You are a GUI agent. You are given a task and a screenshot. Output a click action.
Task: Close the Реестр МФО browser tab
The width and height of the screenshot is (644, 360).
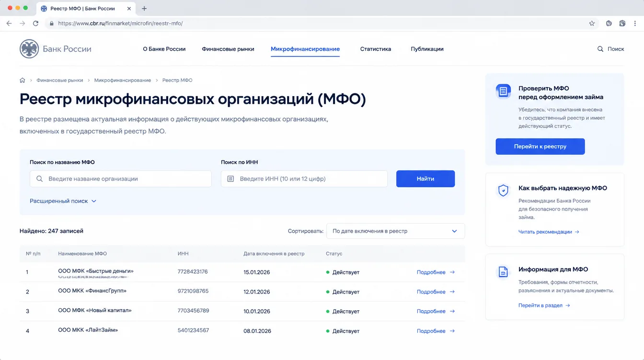[x=130, y=8]
